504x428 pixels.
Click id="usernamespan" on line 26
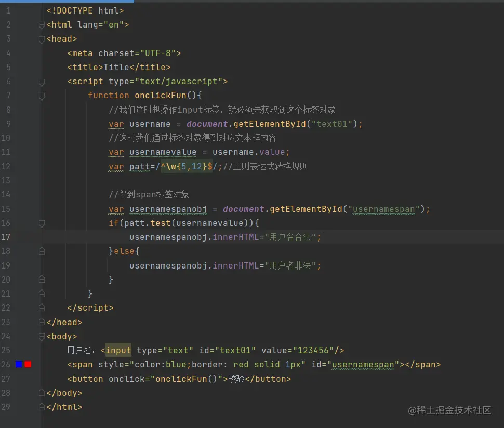[355, 365]
